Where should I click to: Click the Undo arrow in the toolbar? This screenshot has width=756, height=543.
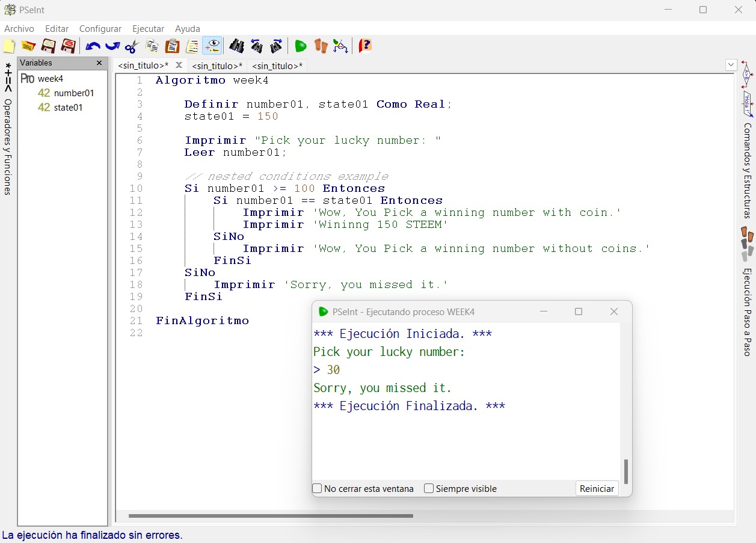click(93, 46)
